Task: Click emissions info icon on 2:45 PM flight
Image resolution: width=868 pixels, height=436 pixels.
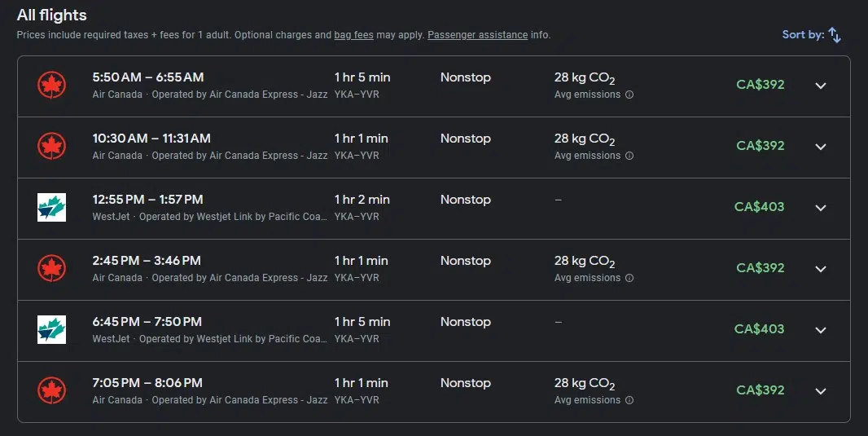Action: 629,278
